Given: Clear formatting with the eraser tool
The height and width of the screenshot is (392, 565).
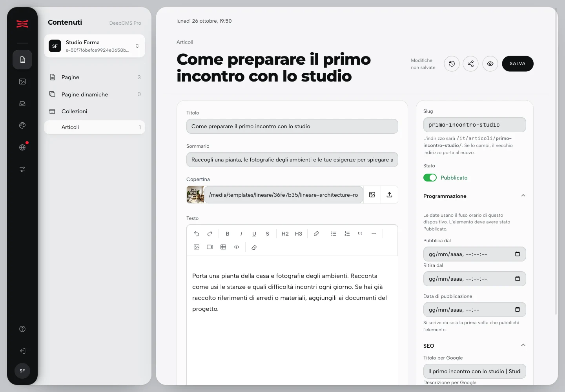Looking at the screenshot, I should click(254, 247).
